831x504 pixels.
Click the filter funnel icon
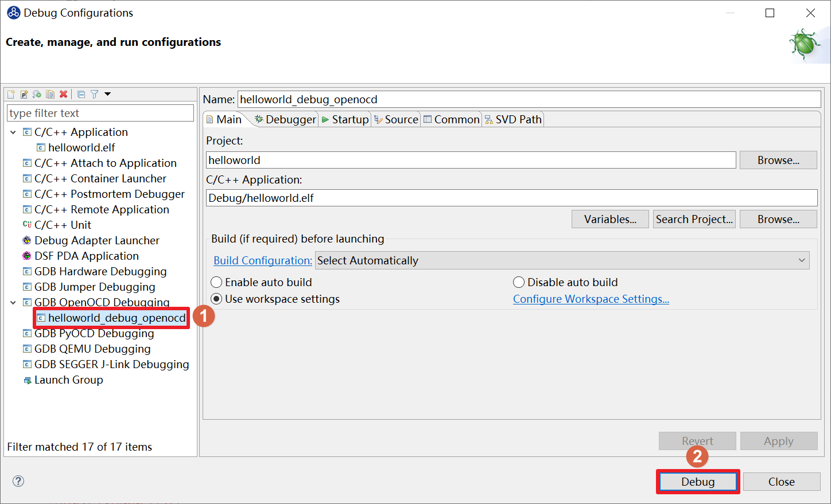pos(95,94)
